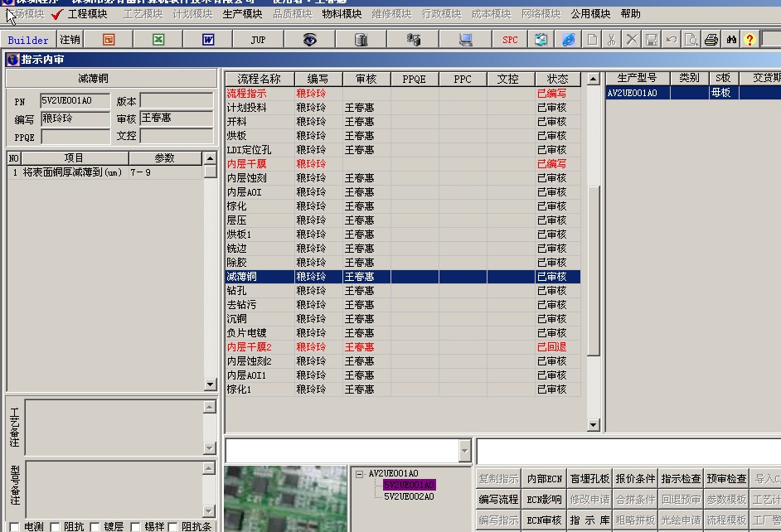Open the SPC toolbar item

point(510,39)
